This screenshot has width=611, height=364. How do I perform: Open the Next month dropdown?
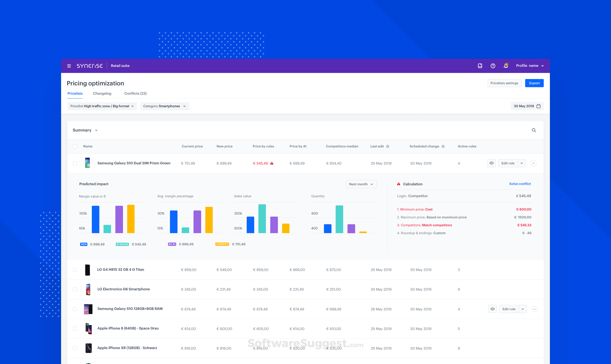coord(361,184)
